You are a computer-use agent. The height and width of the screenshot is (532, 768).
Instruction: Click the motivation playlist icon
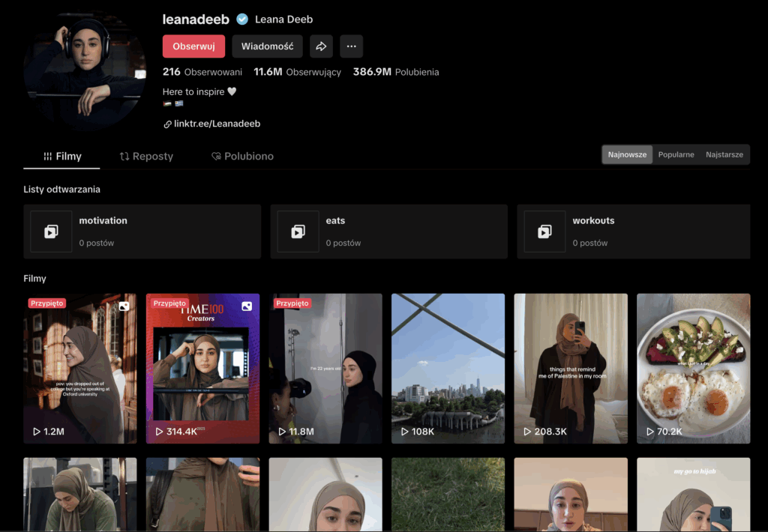point(51,232)
